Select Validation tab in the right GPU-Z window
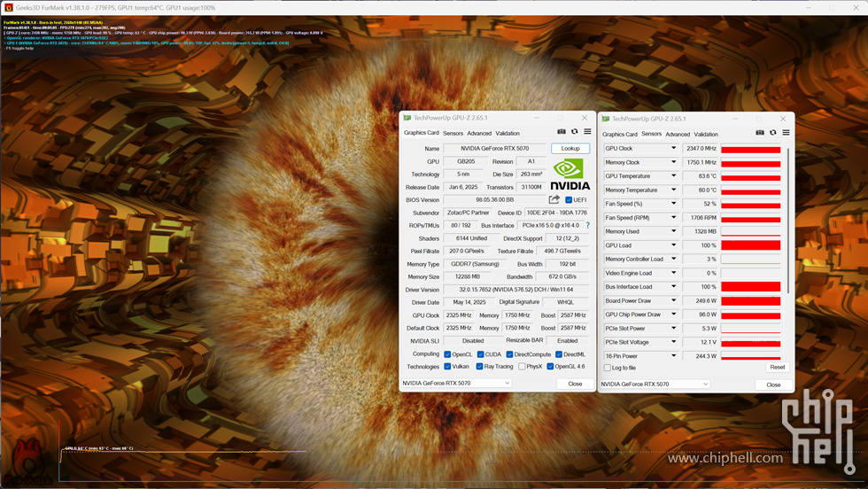The image size is (868, 489). tap(706, 135)
